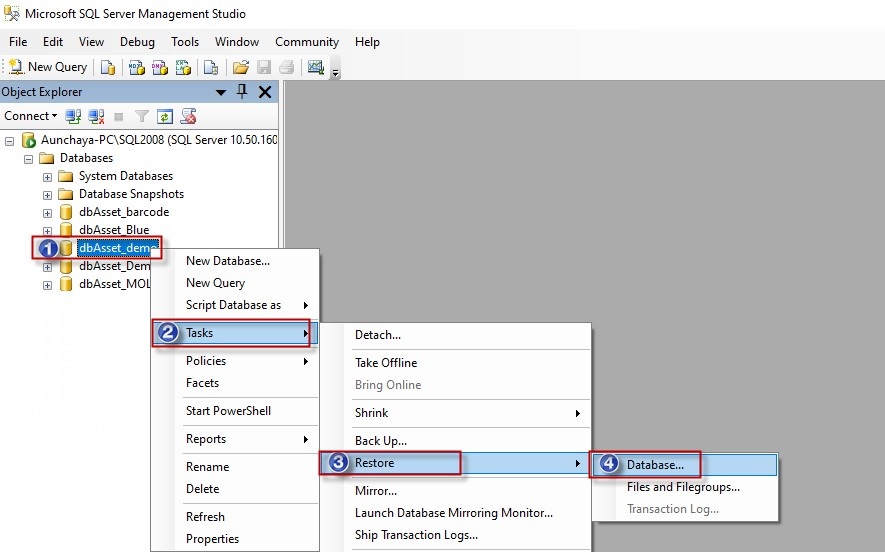This screenshot has width=885, height=552.
Task: Click the script icon with red cross
Action: click(188, 116)
